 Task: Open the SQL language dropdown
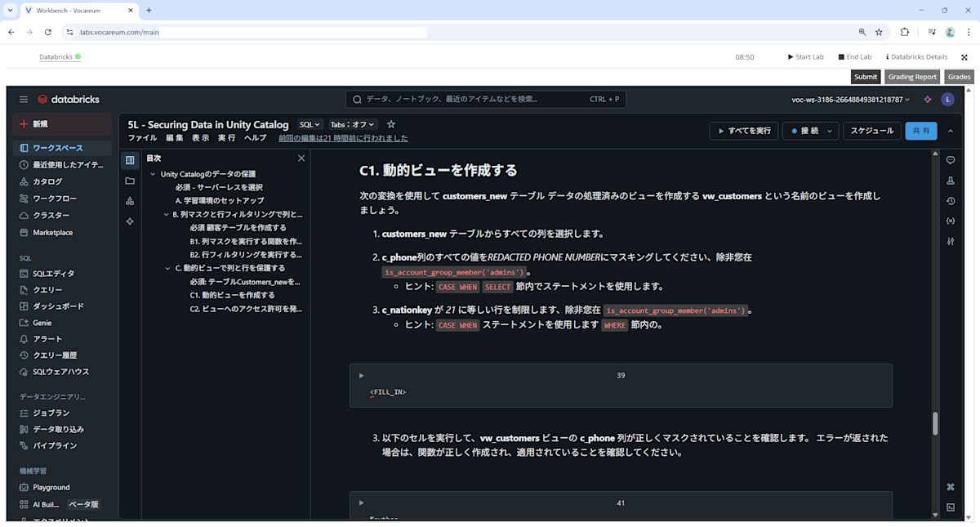[x=310, y=125]
